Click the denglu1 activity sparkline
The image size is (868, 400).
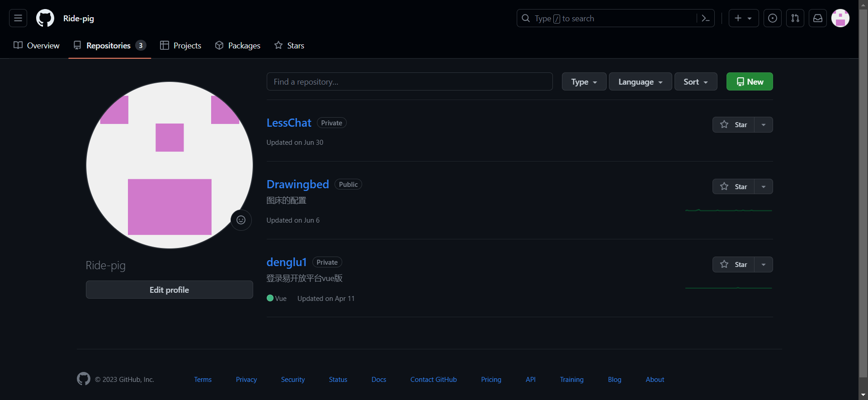click(x=729, y=288)
